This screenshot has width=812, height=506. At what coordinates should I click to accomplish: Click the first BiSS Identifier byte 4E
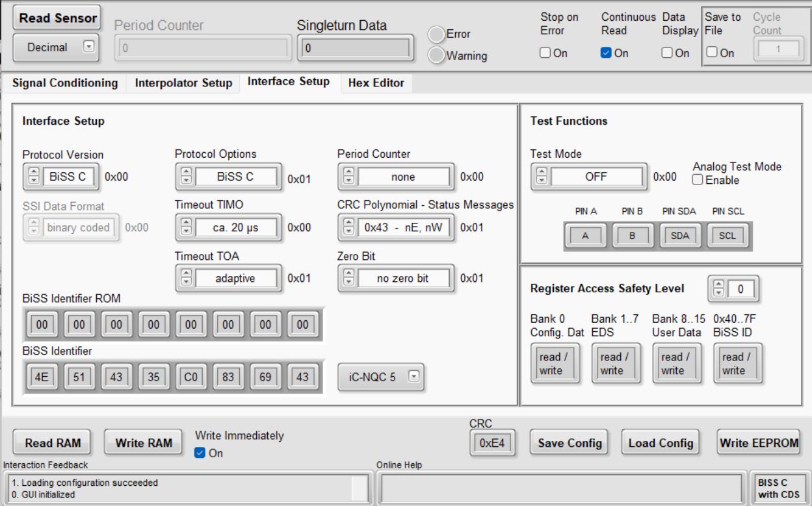coord(42,377)
